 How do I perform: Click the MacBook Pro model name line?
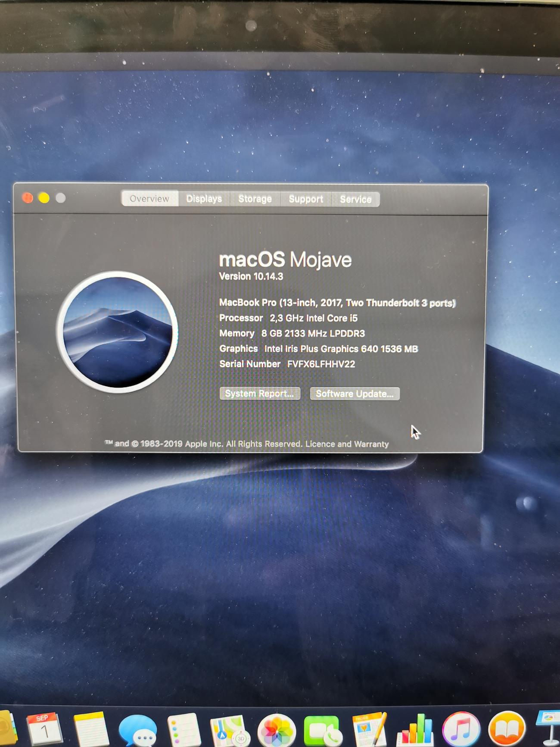click(337, 303)
